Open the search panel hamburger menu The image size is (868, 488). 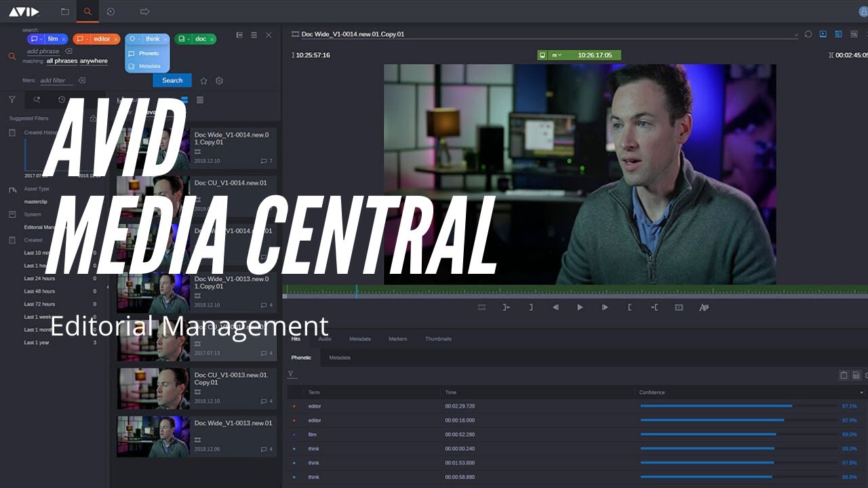254,35
